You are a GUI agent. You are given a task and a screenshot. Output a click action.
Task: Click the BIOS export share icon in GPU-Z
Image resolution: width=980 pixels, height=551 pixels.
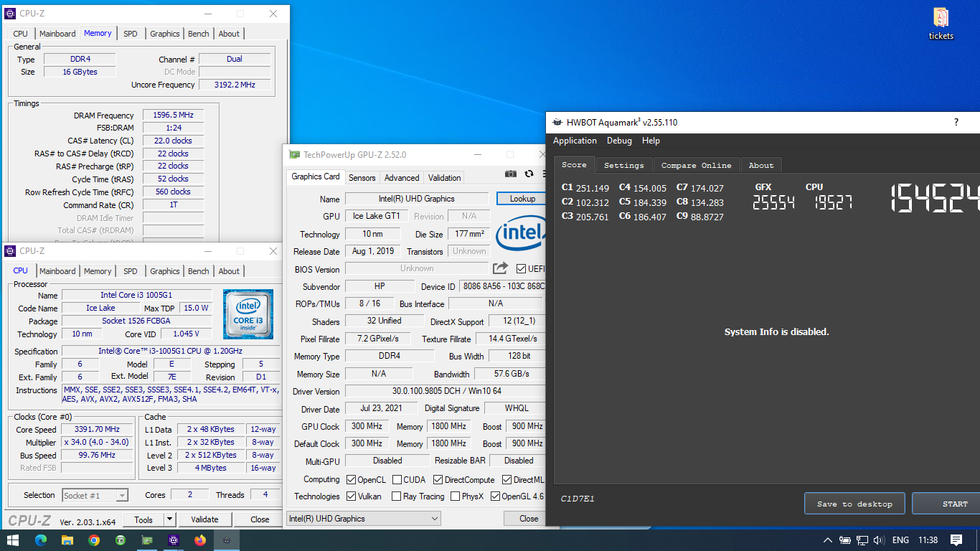(x=500, y=268)
